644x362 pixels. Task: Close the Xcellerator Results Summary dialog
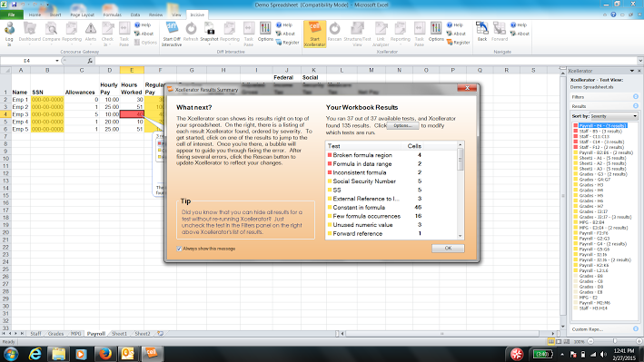467,88
